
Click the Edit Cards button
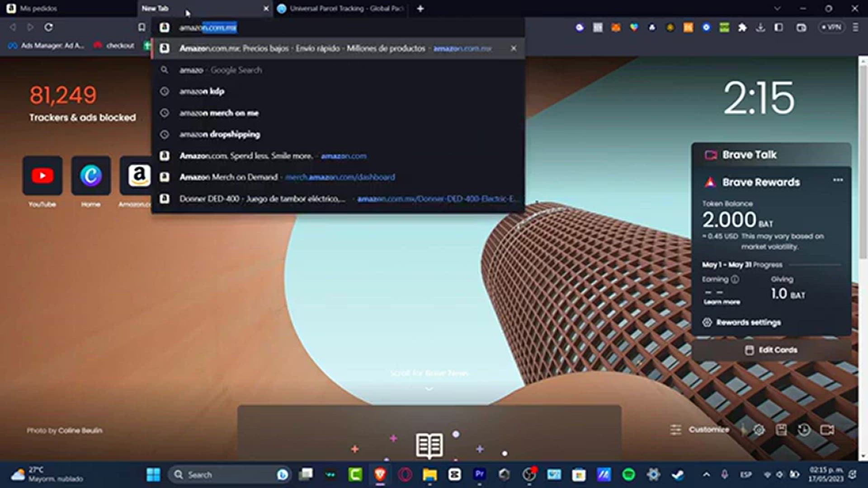(x=771, y=350)
